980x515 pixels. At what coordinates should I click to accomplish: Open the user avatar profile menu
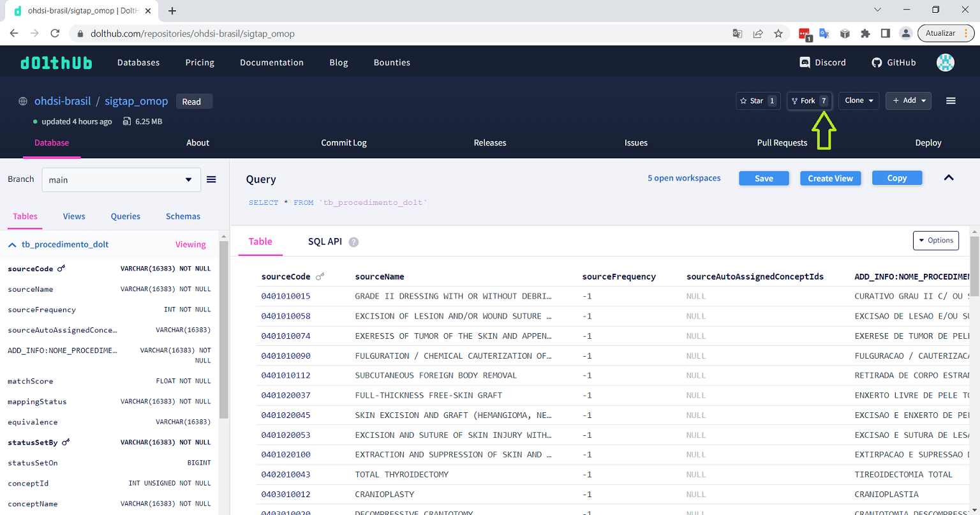click(x=946, y=63)
